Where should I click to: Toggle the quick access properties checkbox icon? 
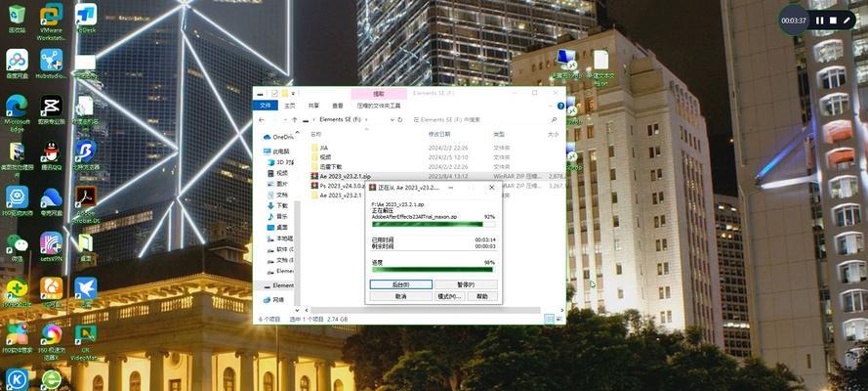[275, 93]
